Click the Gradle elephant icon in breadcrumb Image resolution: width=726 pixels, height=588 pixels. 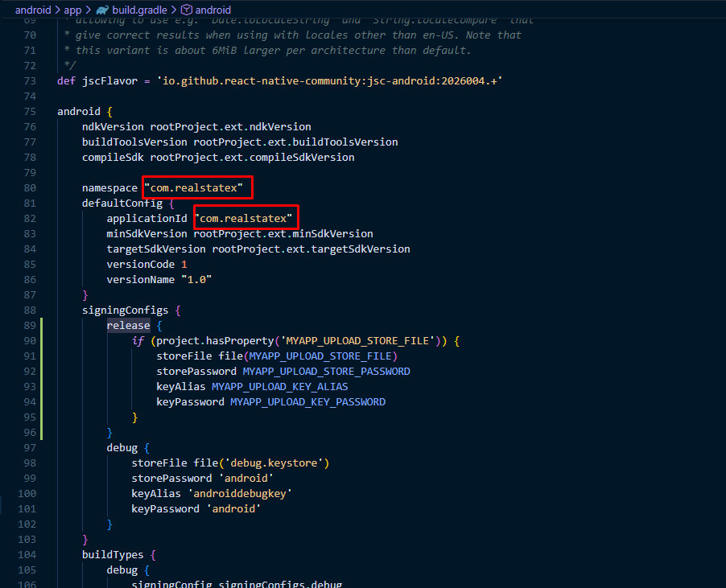[x=102, y=10]
